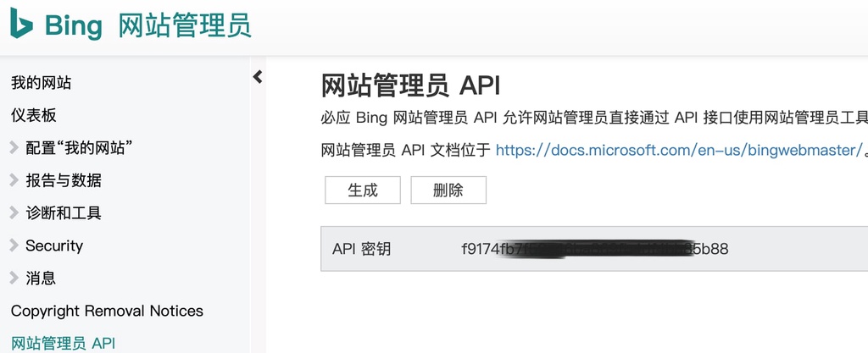Screen dimensions: 868x353
Task: Open 我的网站 in the sidebar
Action: pos(41,84)
